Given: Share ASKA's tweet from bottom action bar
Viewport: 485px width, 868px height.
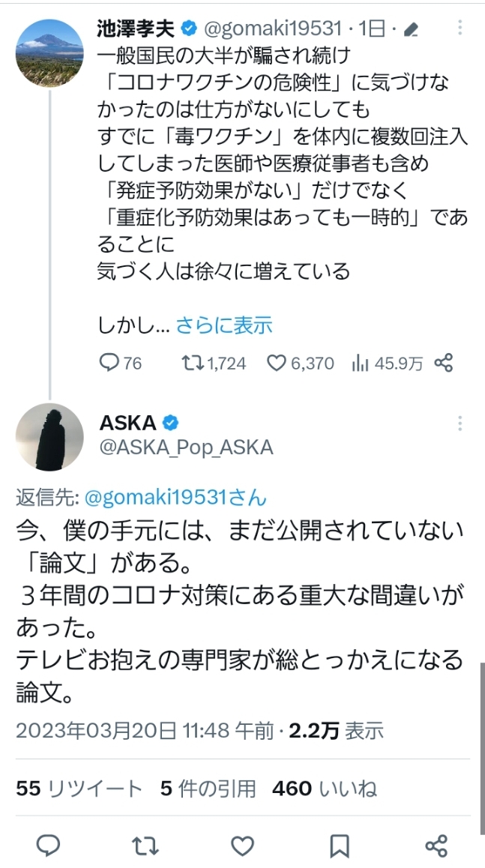Looking at the screenshot, I should (436, 846).
